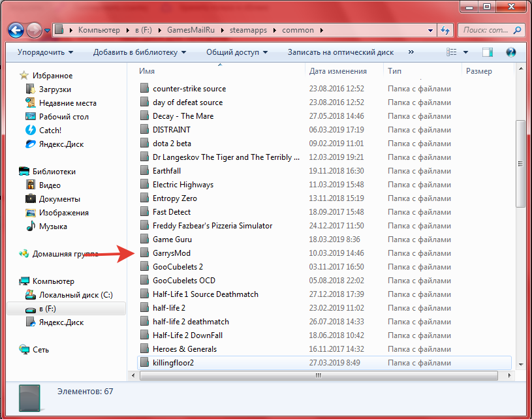
Task: Click the Домашняя группа icon
Action: [23, 253]
